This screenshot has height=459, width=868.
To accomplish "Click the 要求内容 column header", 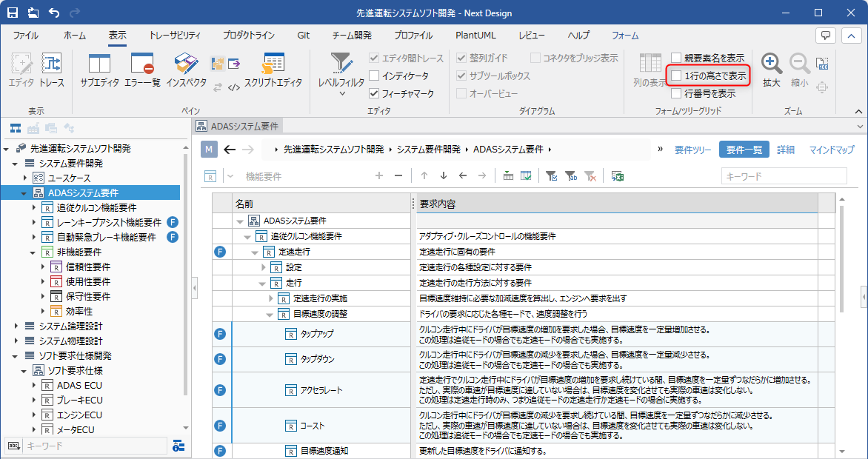I will pyautogui.click(x=617, y=204).
